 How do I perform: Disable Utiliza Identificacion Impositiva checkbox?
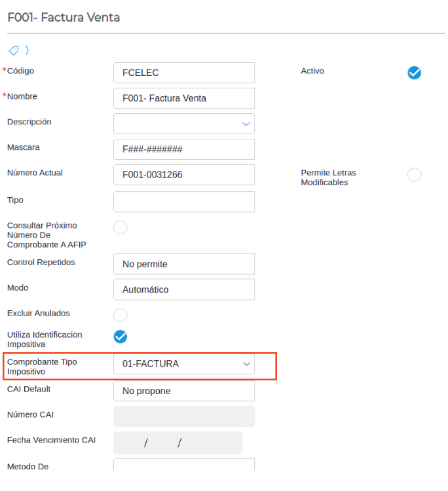click(121, 336)
